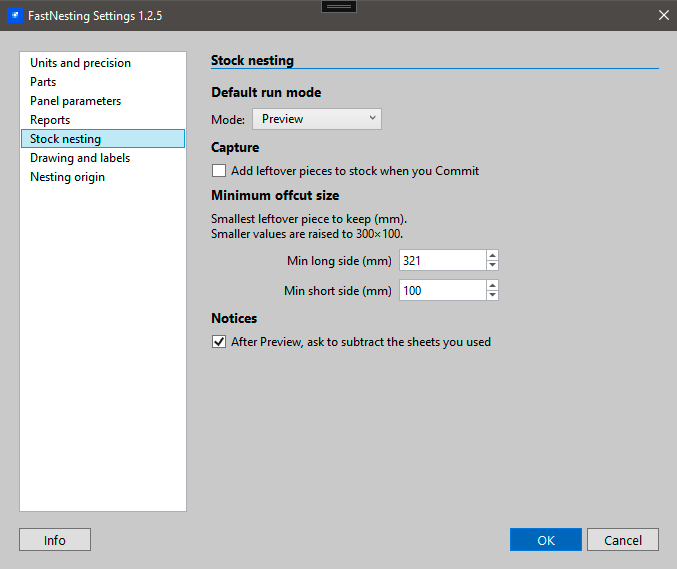Enable Add leftover pieces to stock checkbox
Viewport: 677px width, 569px height.
[219, 171]
